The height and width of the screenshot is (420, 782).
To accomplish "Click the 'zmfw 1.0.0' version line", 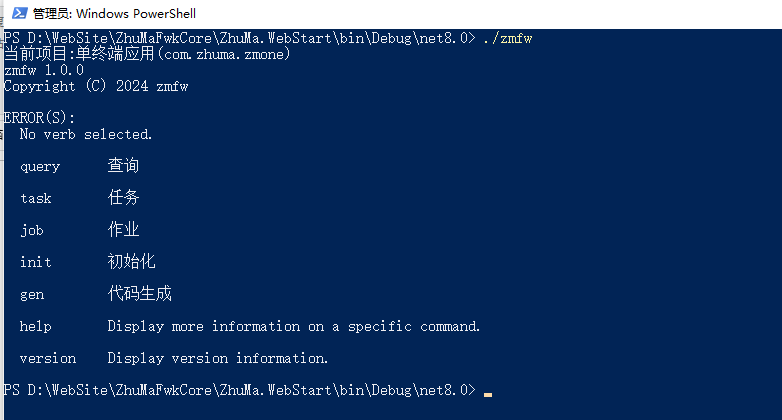I will [x=44, y=70].
